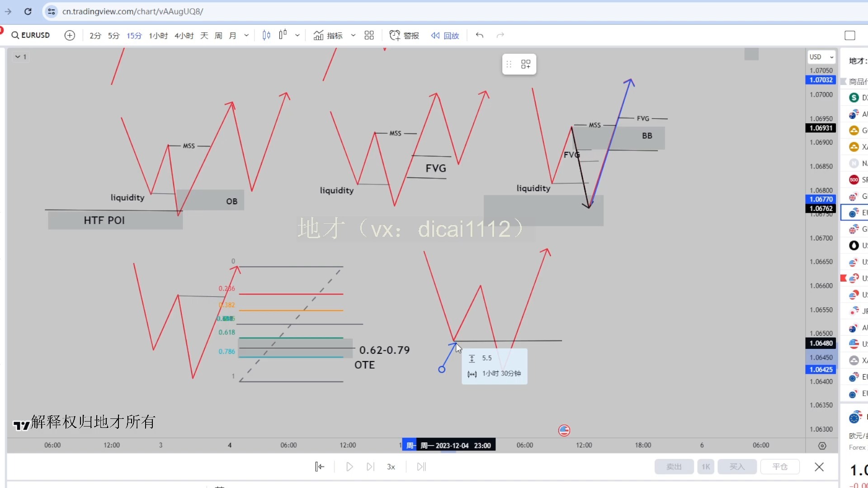Click the undo arrow icon

pos(480,35)
